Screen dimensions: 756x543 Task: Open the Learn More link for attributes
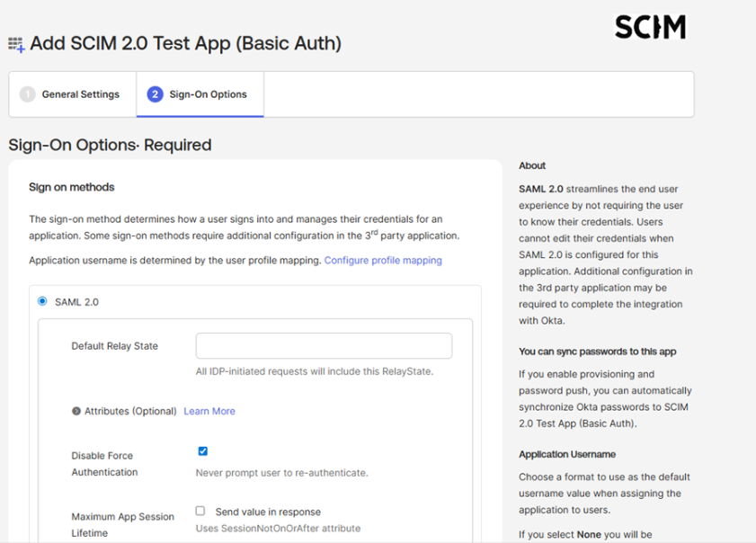pos(209,412)
